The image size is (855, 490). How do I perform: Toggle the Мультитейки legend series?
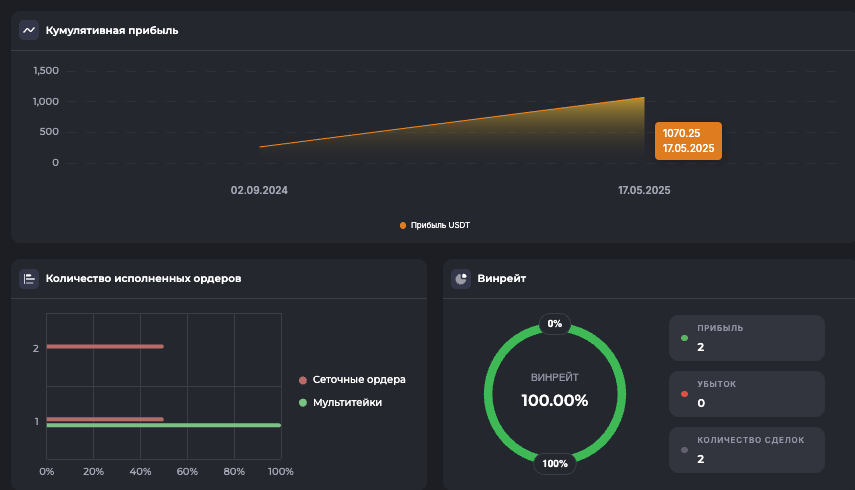[346, 402]
